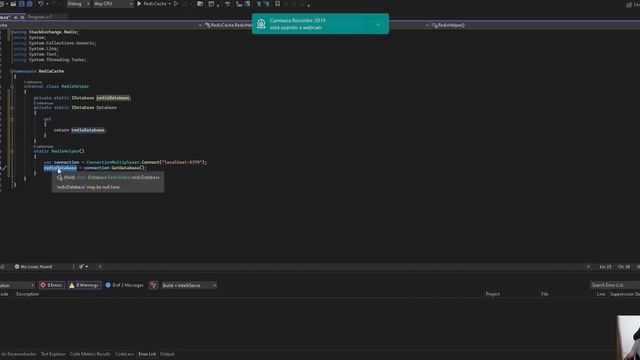
Task: Toggle the 0 Errors filter
Action: coord(52,285)
